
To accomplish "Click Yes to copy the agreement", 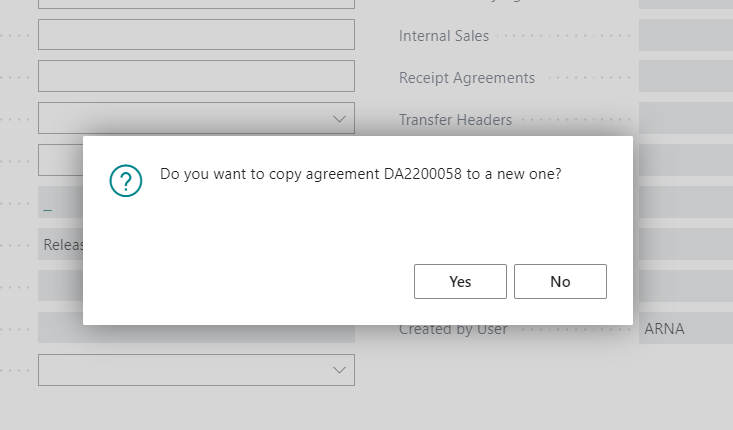I will [460, 281].
